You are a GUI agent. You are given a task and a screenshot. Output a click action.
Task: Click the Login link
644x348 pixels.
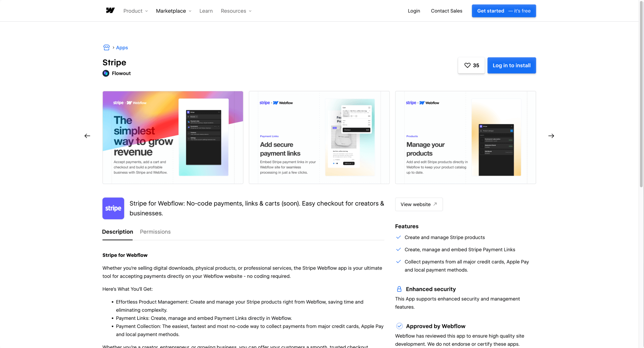[x=414, y=11]
